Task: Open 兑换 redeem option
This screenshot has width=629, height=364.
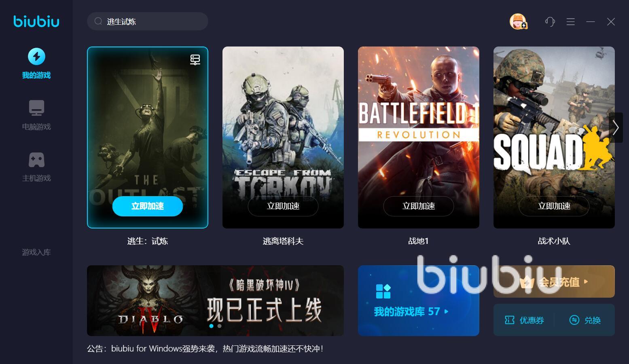Action: (x=585, y=320)
